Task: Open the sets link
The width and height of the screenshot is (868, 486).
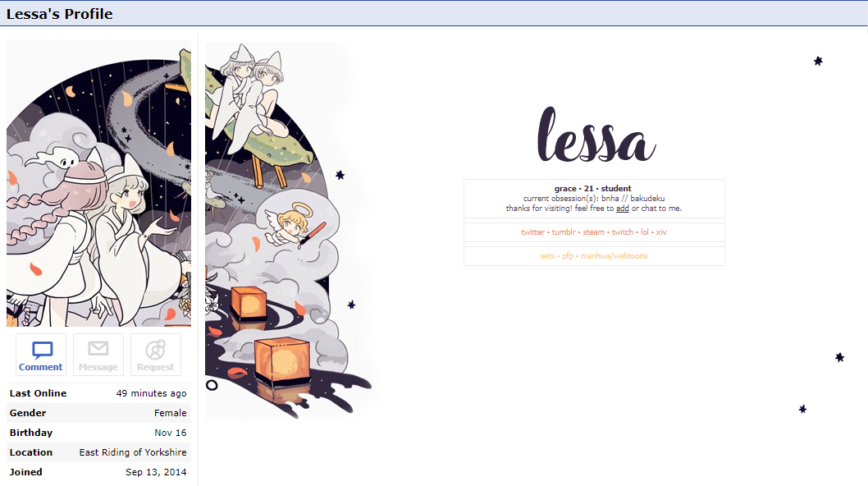Action: (547, 256)
